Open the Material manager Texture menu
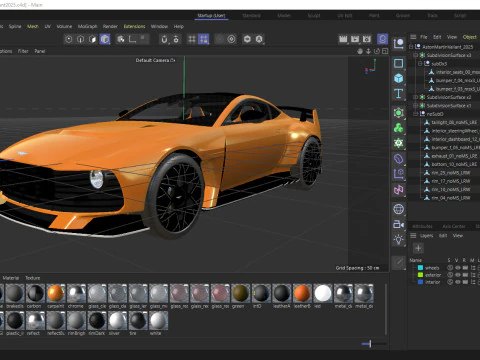480x360 pixels. click(33, 278)
